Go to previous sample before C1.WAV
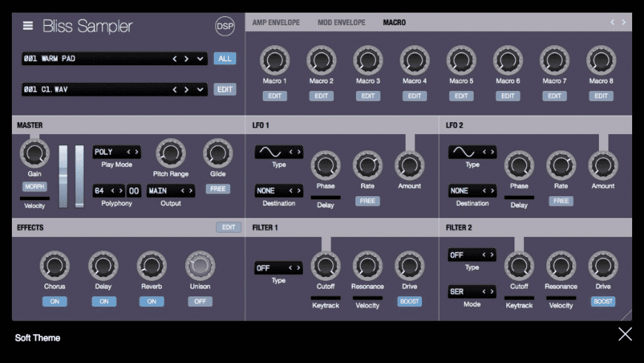Screen dimensions: 644x363 [175, 90]
